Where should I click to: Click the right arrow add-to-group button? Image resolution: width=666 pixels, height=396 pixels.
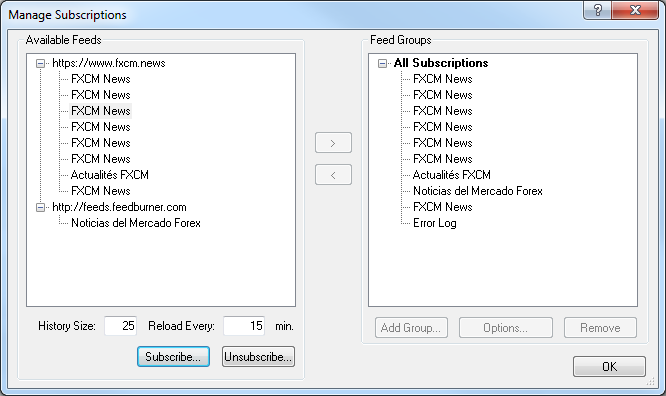tap(333, 143)
